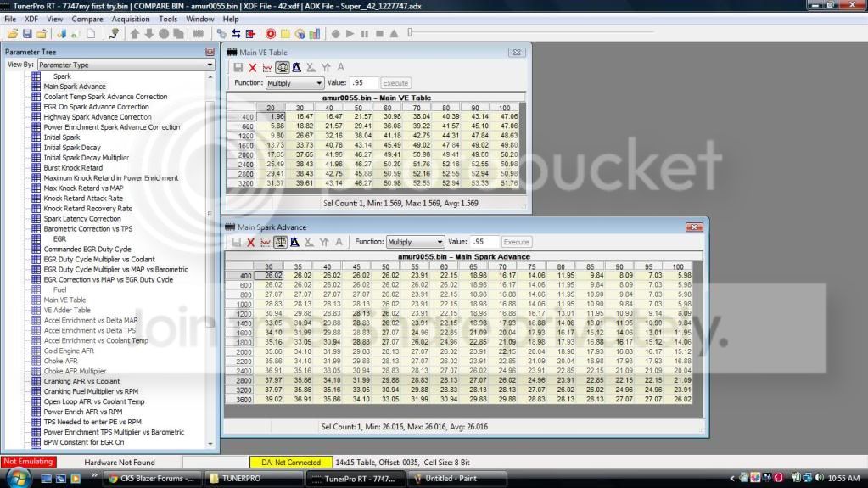
Task: Open the Window menu
Action: pos(199,19)
